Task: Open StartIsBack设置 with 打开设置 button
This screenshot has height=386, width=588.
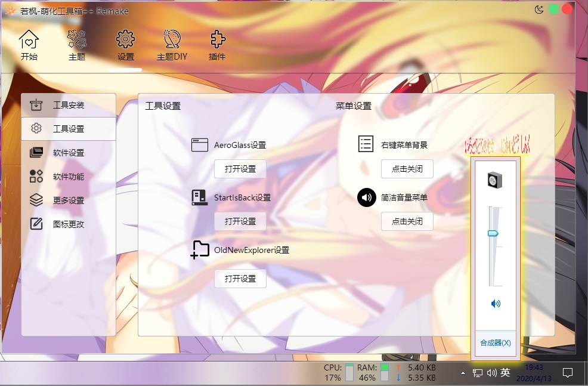Action: [x=240, y=221]
